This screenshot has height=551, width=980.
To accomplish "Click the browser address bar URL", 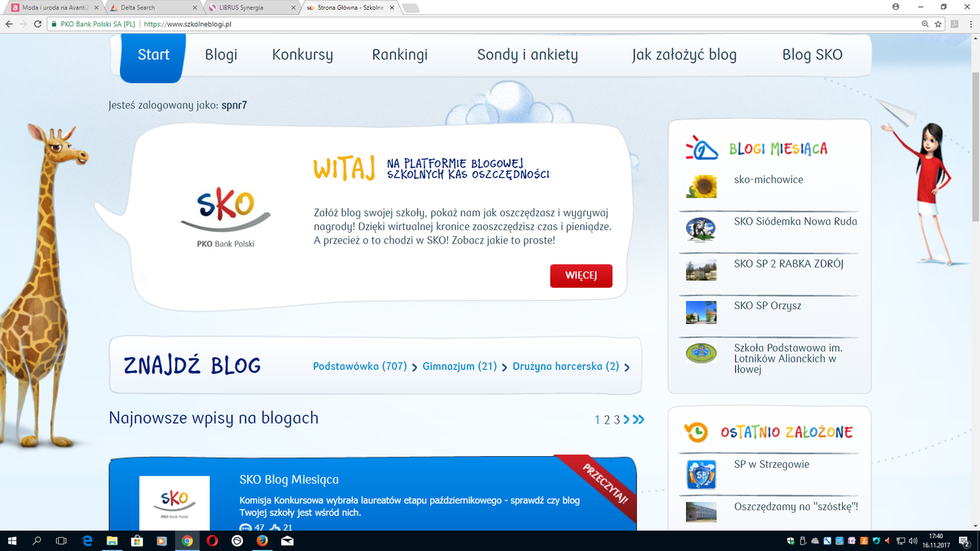I will pos(187,24).
